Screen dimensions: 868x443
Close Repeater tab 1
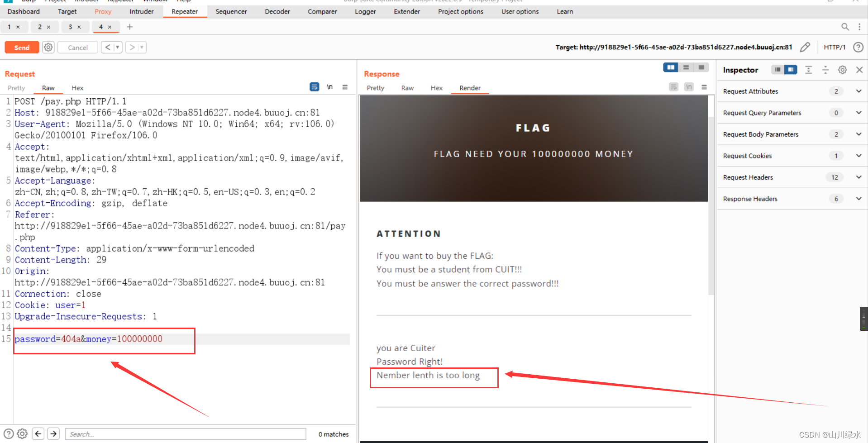coord(18,27)
